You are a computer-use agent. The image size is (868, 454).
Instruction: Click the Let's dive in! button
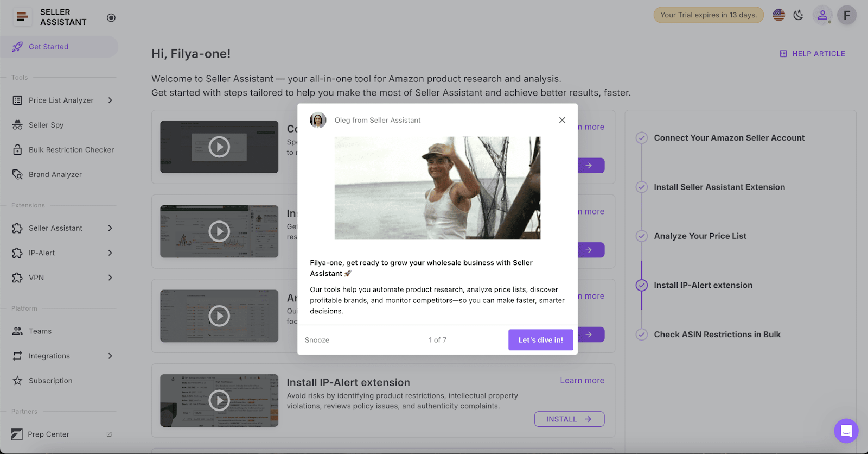pos(541,340)
